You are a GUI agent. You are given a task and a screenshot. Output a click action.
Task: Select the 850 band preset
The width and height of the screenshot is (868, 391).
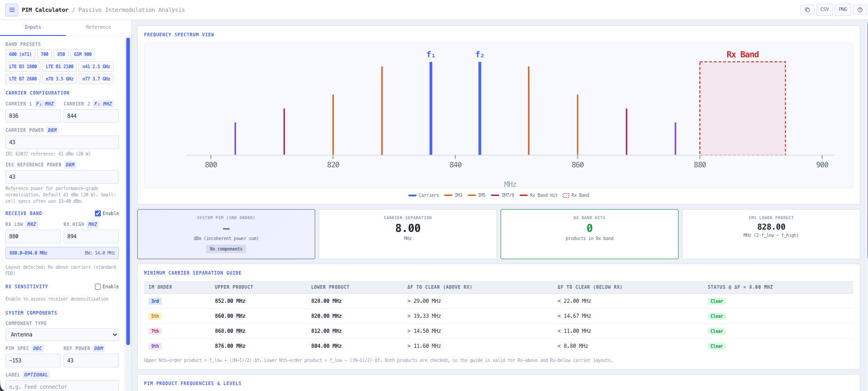[61, 55]
